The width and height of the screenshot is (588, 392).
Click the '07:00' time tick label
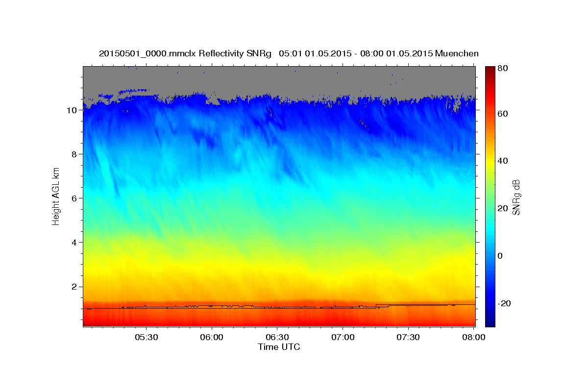(343, 338)
